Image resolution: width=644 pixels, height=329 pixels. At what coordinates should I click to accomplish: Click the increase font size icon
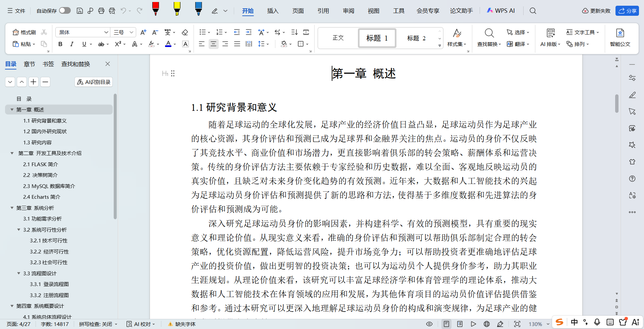pos(143,32)
